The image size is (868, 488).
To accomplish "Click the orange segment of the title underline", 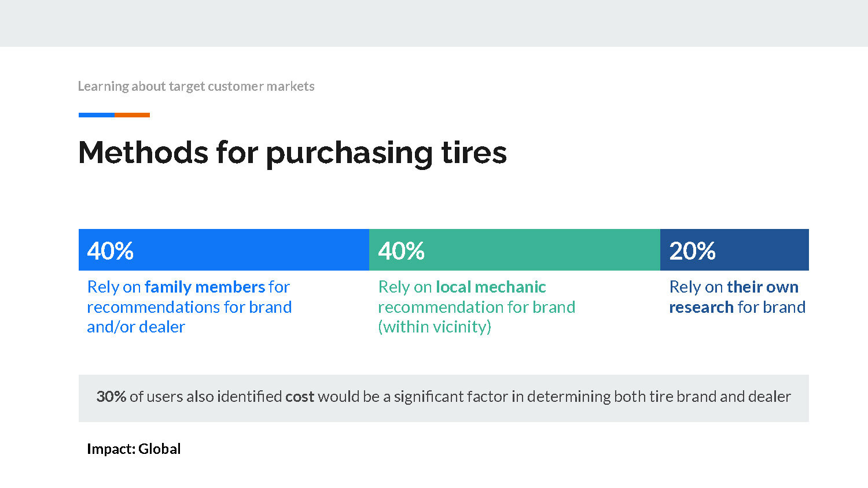I will 132,115.
